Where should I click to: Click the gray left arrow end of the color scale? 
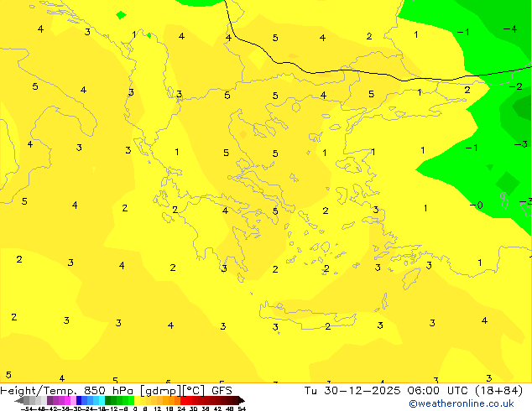pos(18,400)
